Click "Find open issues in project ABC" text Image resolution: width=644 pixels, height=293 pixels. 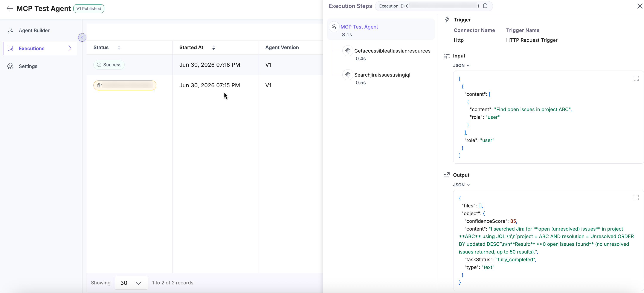click(532, 109)
